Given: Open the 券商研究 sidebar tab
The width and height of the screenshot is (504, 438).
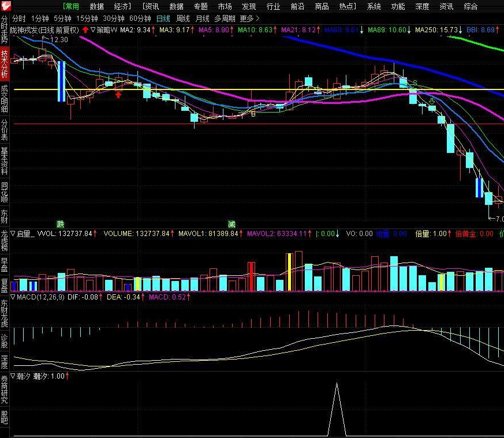Looking at the screenshot, I should (x=5, y=390).
